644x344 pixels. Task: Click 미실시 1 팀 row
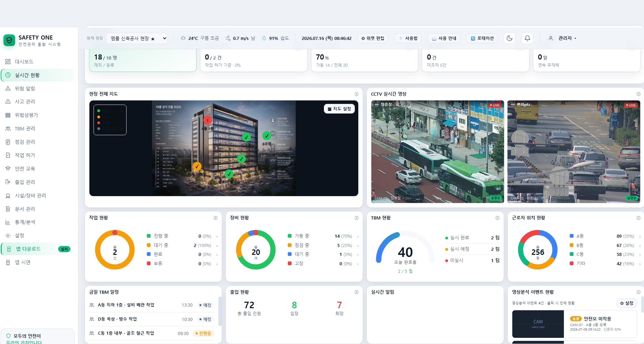tap(472, 260)
